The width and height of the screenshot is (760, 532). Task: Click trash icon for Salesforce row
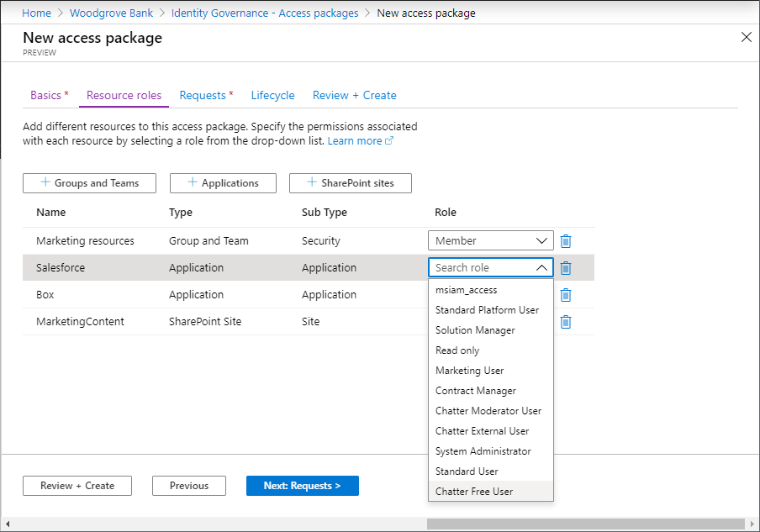566,268
